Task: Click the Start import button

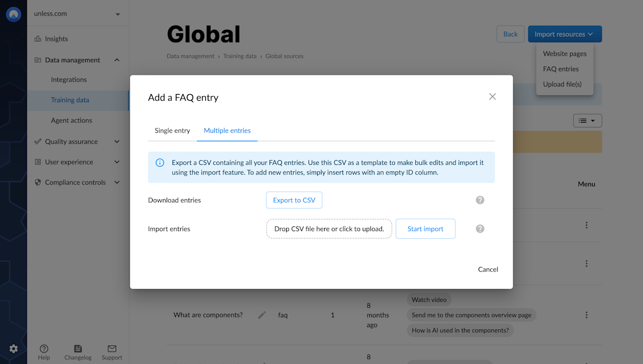Action: [x=425, y=229]
